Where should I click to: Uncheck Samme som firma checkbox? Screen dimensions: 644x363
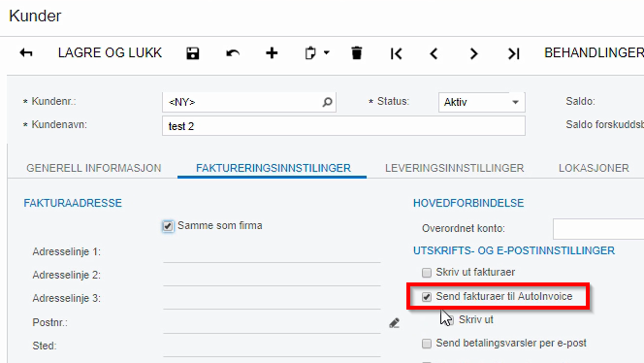tap(168, 226)
